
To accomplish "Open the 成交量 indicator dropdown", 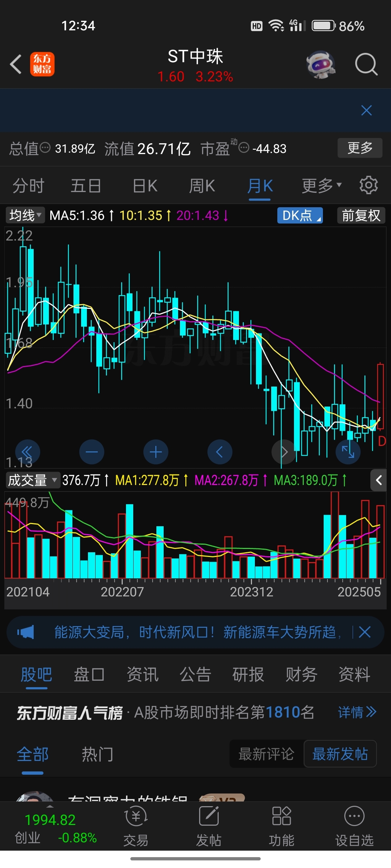I will [x=33, y=480].
